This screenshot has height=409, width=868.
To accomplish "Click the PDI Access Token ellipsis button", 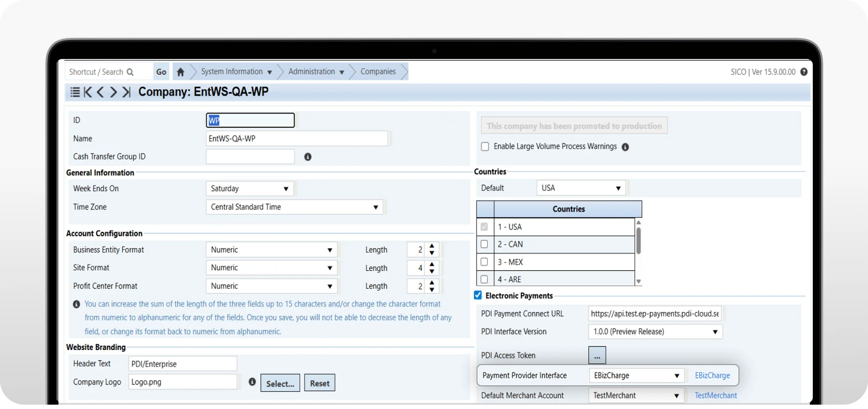I will [597, 355].
